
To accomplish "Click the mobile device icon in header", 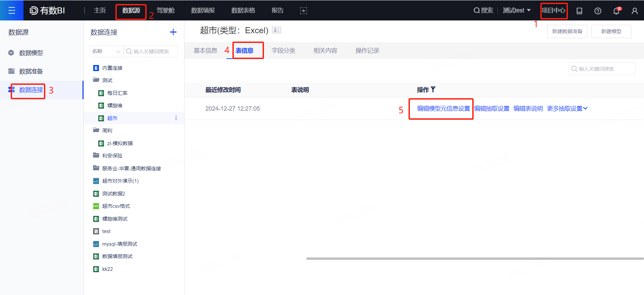I will (x=579, y=11).
